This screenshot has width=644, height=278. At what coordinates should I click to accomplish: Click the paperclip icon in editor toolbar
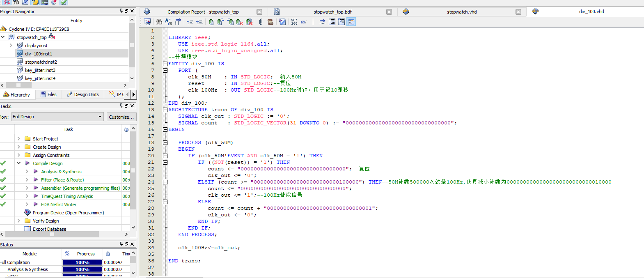click(x=261, y=22)
